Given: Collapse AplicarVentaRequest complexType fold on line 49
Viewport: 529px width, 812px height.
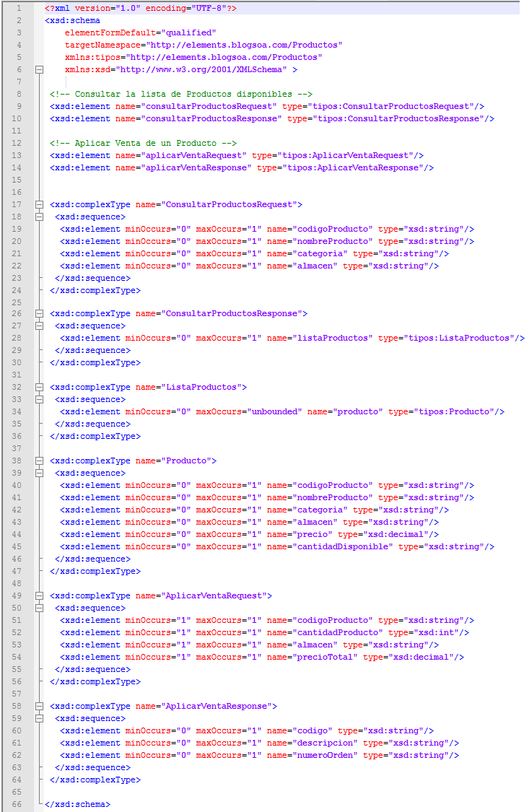Looking at the screenshot, I should [39, 596].
